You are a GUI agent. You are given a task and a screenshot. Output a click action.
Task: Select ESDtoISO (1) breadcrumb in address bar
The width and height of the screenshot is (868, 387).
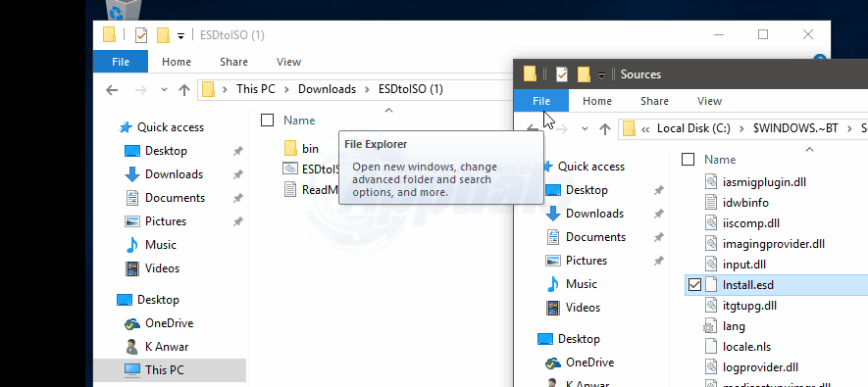point(410,89)
